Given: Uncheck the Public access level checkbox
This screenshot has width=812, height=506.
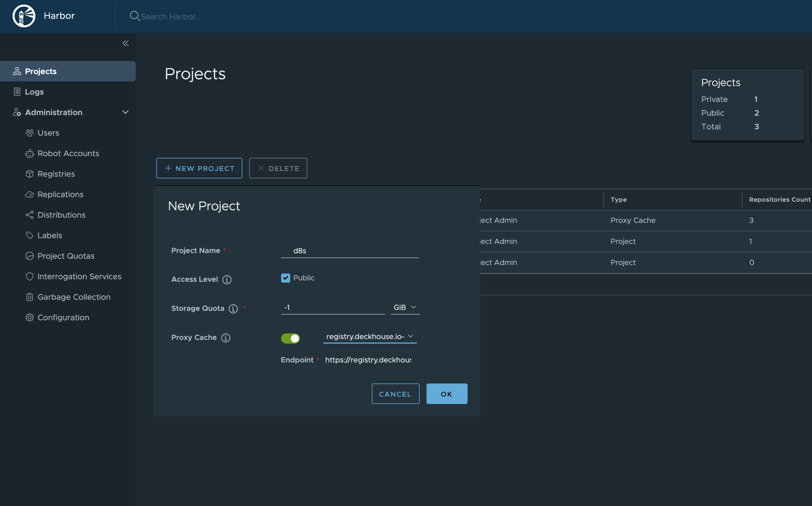Looking at the screenshot, I should pyautogui.click(x=285, y=278).
